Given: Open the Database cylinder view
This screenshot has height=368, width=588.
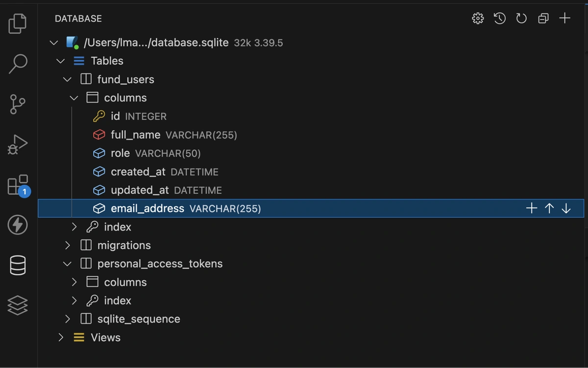Looking at the screenshot, I should coord(18,265).
